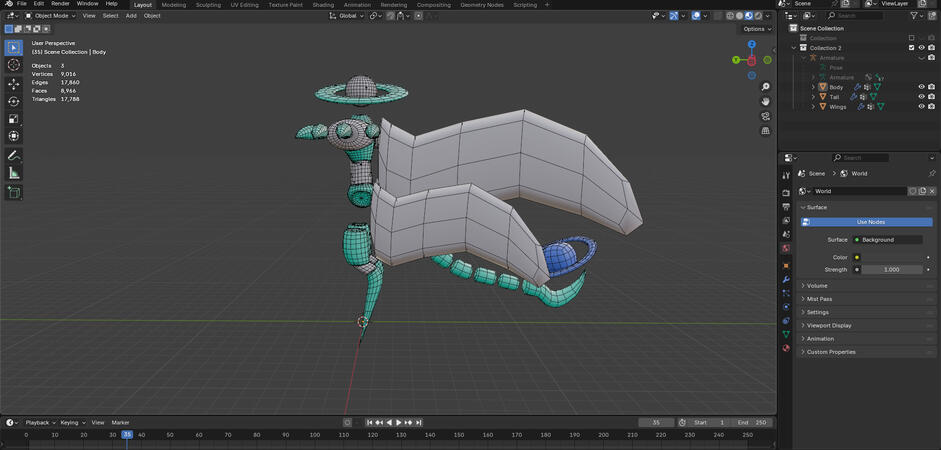Select the Move tool in the toolbar
This screenshot has height=450, width=941.
pyautogui.click(x=14, y=83)
